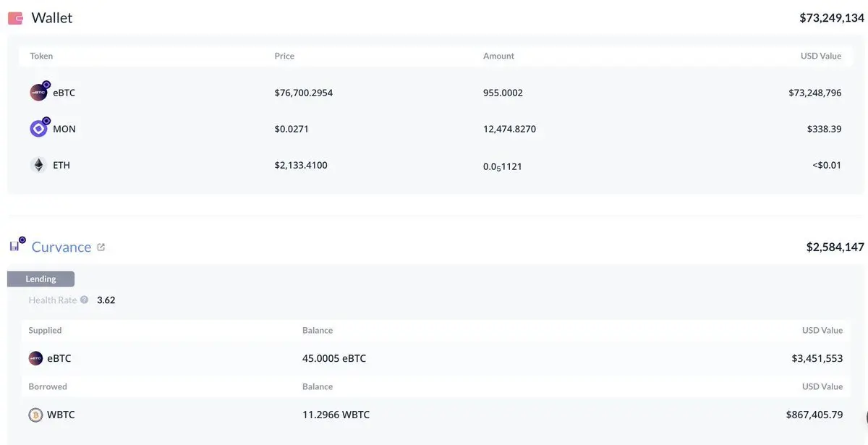Click the eBTC icon in Supplied row
Viewport: 868px width, 445px height.
tap(35, 358)
